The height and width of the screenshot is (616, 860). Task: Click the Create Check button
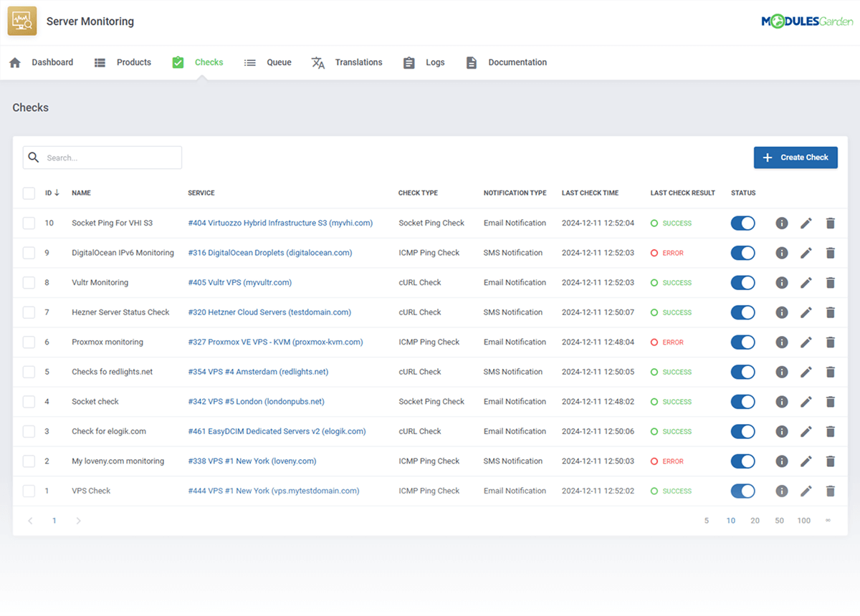coord(795,158)
